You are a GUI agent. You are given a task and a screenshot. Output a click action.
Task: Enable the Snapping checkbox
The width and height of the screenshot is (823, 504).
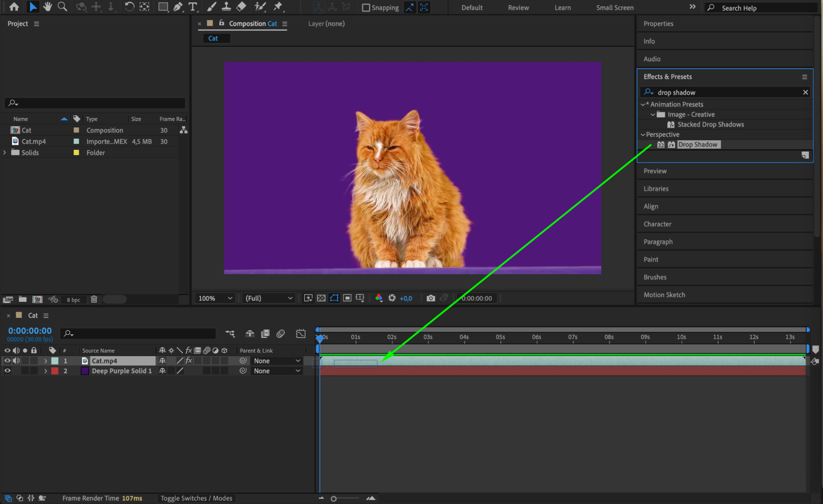coord(366,7)
